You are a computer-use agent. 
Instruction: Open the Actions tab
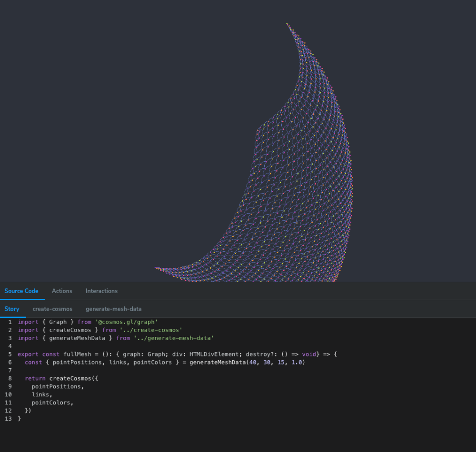[62, 291]
